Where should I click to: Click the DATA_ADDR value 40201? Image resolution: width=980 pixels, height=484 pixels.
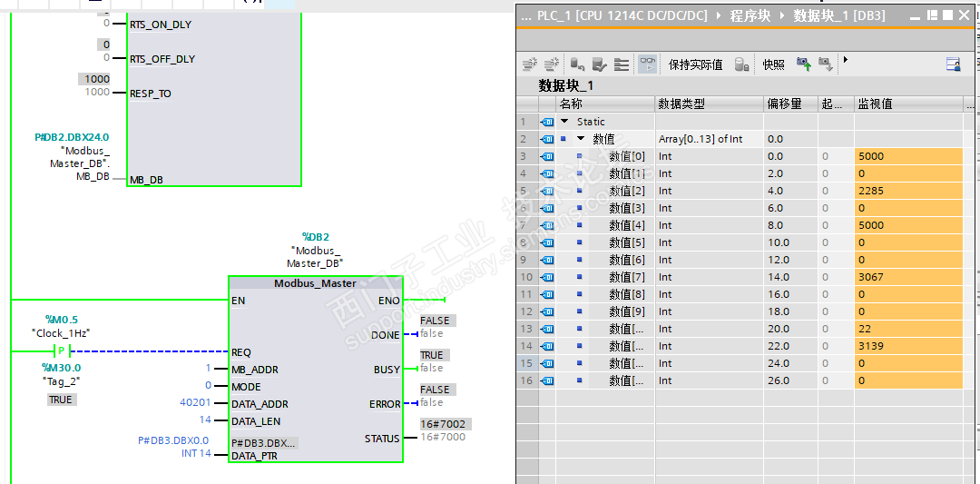196,403
